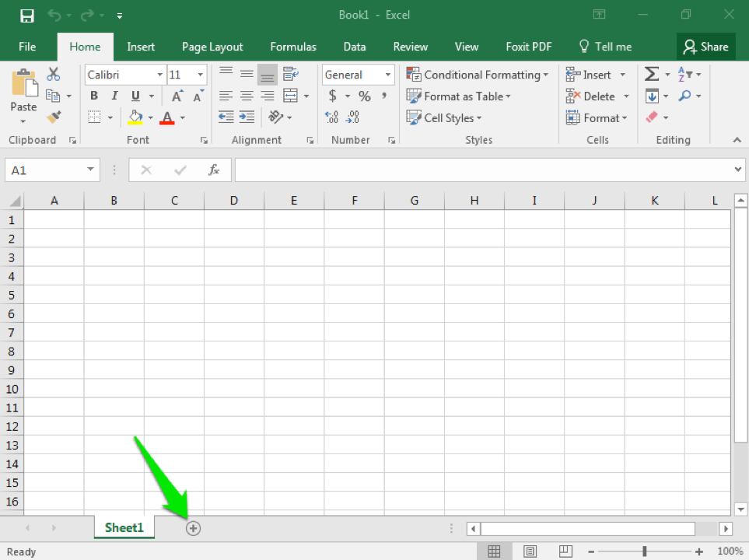Toggle Center alignment
The image size is (749, 560).
click(247, 96)
